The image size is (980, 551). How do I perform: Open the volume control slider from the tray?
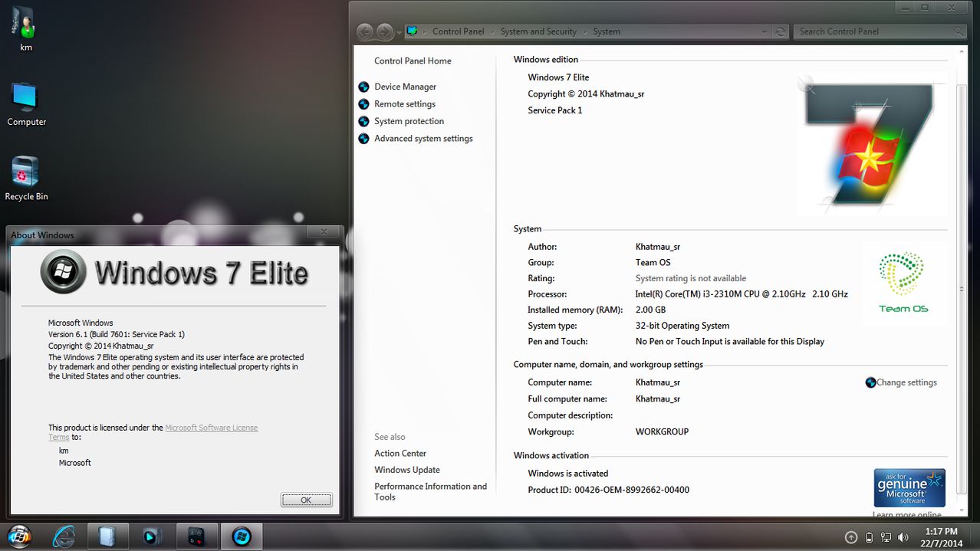(903, 536)
